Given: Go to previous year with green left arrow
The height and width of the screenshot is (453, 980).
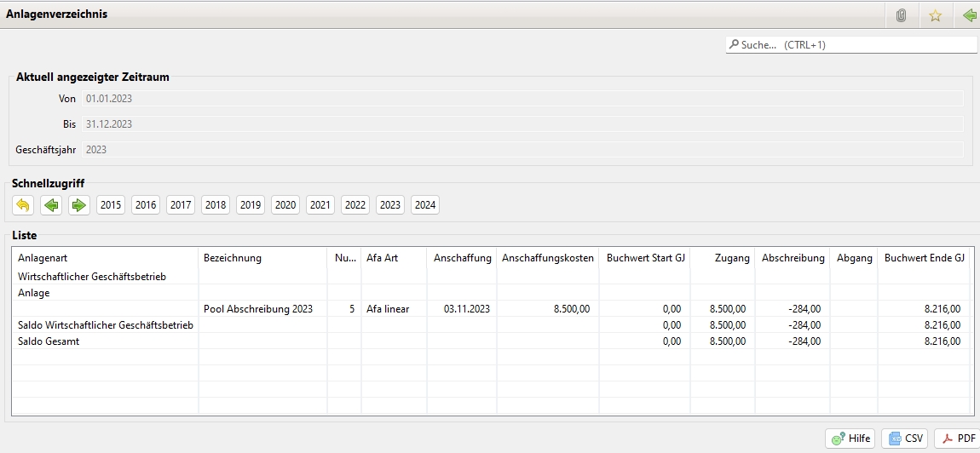Looking at the screenshot, I should [x=51, y=205].
